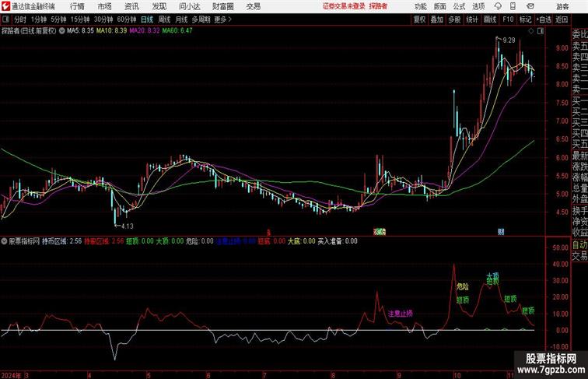The image size is (588, 379).
Task: Click the 财 event marker below October
Action: (x=501, y=232)
